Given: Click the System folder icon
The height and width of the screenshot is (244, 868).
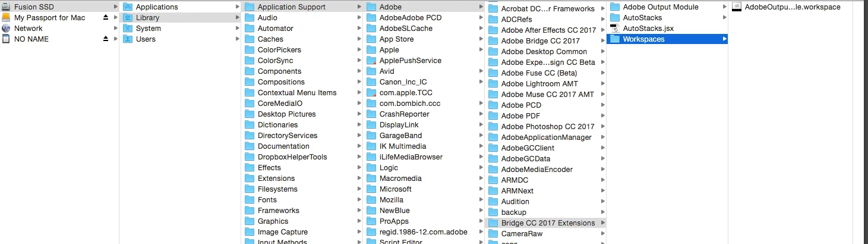Looking at the screenshot, I should [127, 29].
